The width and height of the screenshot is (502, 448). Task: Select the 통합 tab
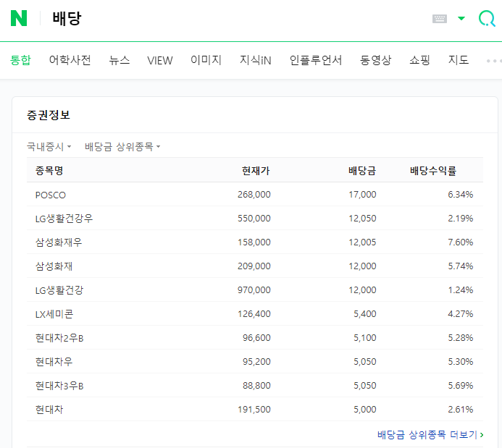coord(20,60)
